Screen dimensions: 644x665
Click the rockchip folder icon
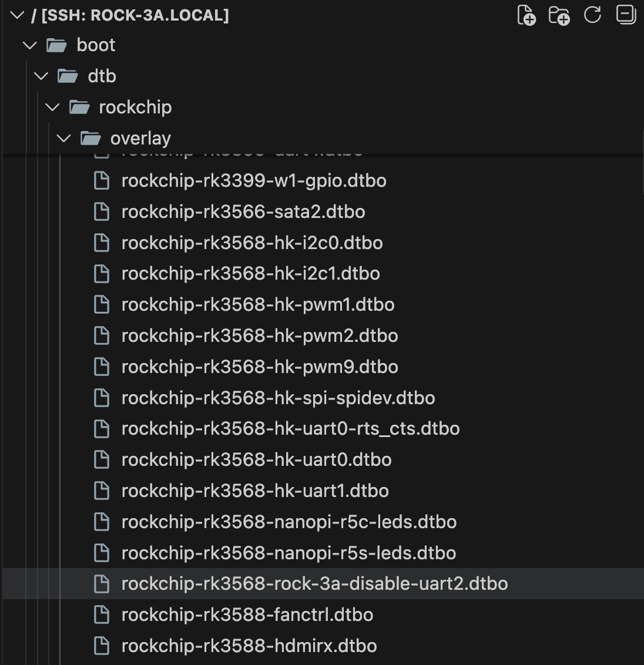click(79, 108)
